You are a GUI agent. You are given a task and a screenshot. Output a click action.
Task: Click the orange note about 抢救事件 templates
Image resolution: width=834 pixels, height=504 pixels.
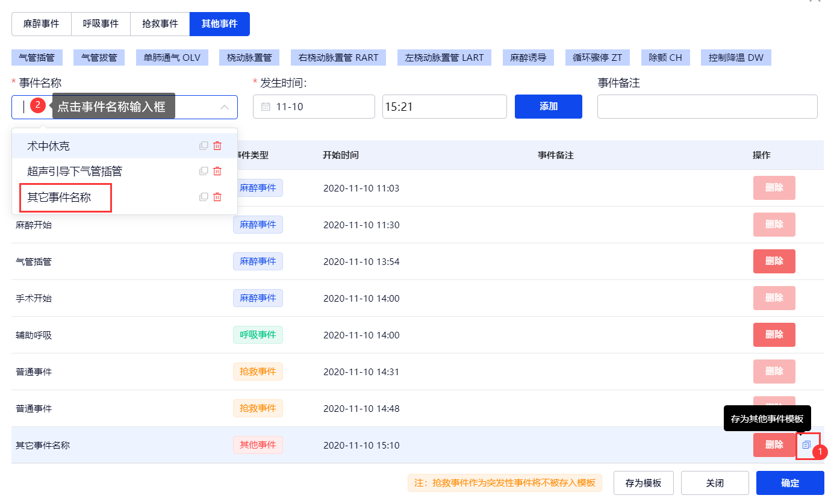pos(505,483)
